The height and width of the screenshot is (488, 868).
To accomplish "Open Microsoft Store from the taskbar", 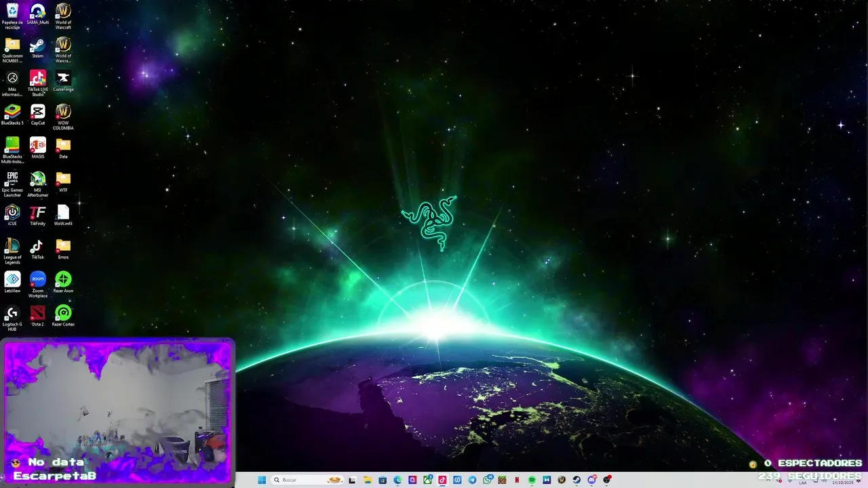I will pos(382,480).
